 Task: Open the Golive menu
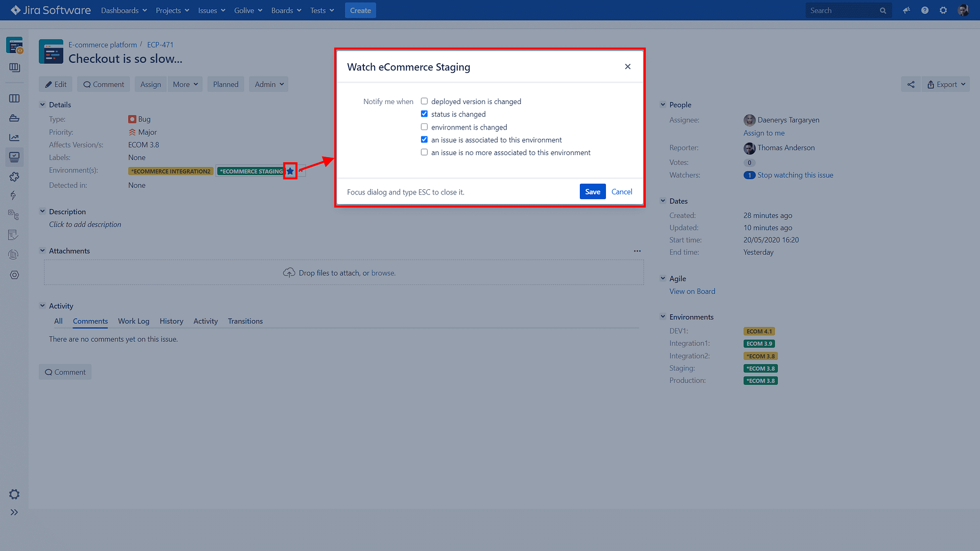point(248,10)
